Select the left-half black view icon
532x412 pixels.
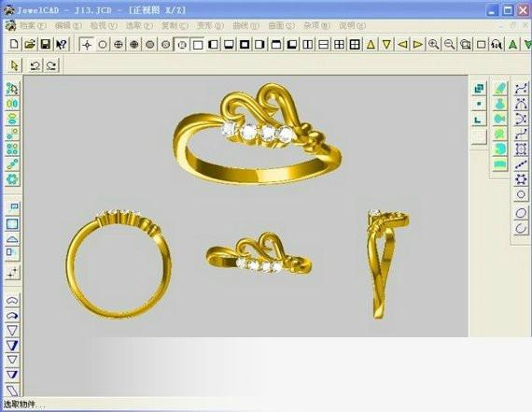point(213,45)
